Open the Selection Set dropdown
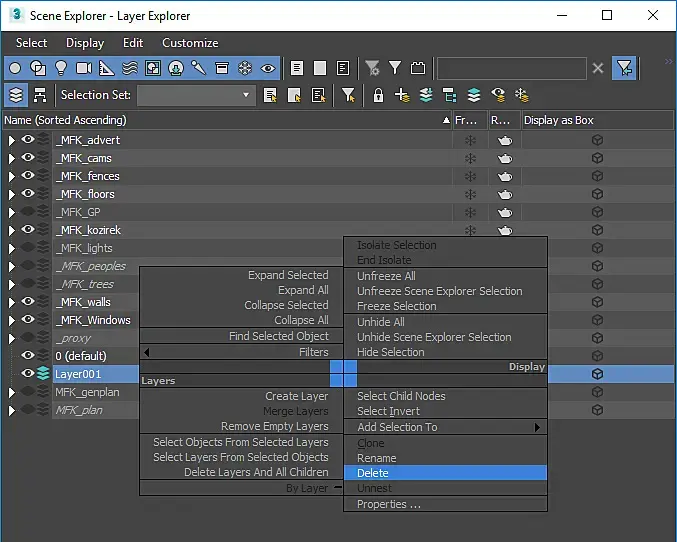The image size is (677, 542). tap(247, 95)
